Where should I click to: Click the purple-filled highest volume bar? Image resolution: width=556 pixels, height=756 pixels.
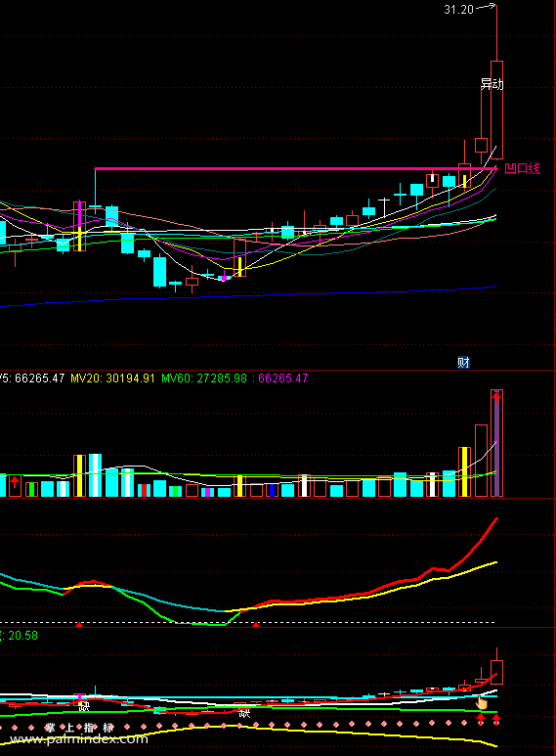coord(496,443)
